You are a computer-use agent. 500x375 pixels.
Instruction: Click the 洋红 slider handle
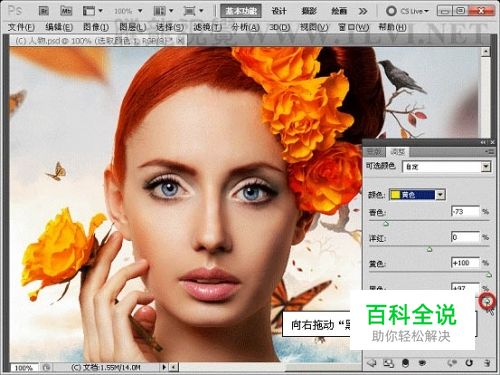tap(430, 249)
